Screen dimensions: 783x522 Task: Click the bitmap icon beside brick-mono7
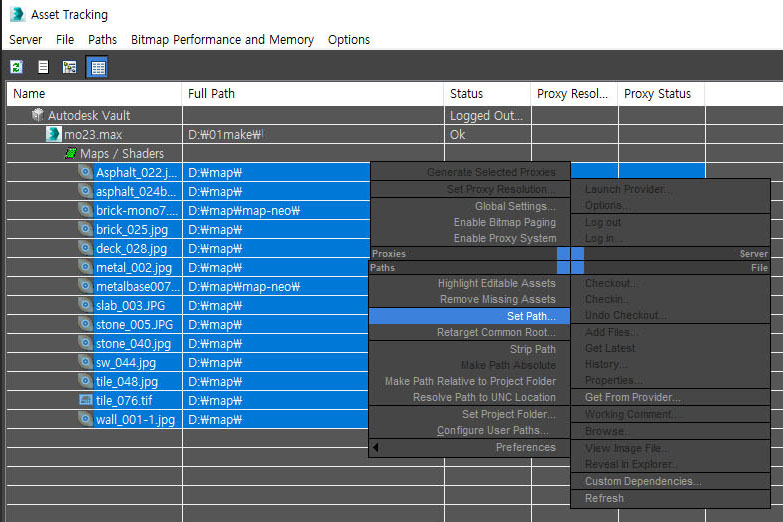(x=86, y=210)
